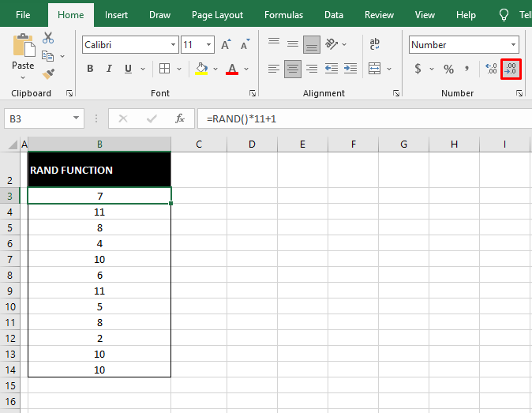Viewport: 532px width, 413px height.
Task: Cut selection with scissors icon
Action: click(48, 38)
